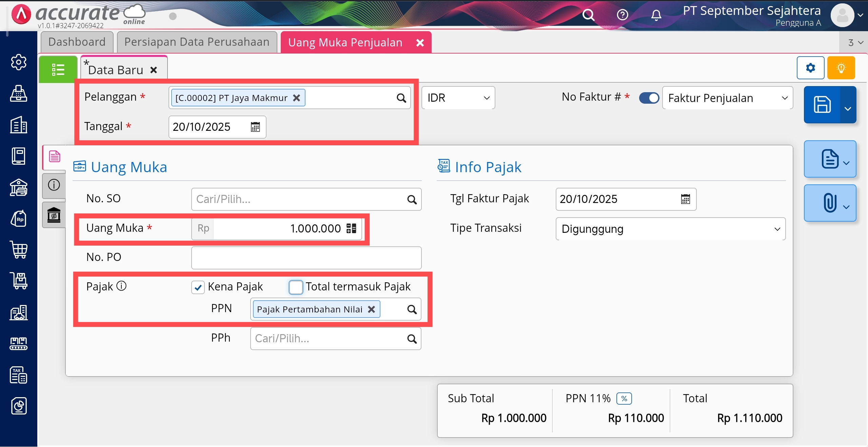Open calendar picker for Tanggal field
868x447 pixels.
(255, 127)
